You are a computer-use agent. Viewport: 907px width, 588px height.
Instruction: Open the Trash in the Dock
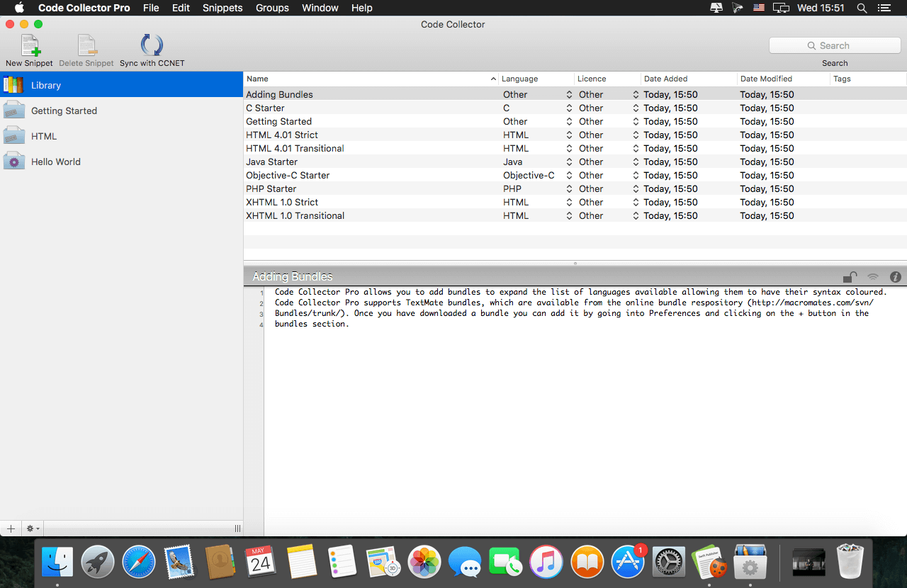click(x=850, y=562)
